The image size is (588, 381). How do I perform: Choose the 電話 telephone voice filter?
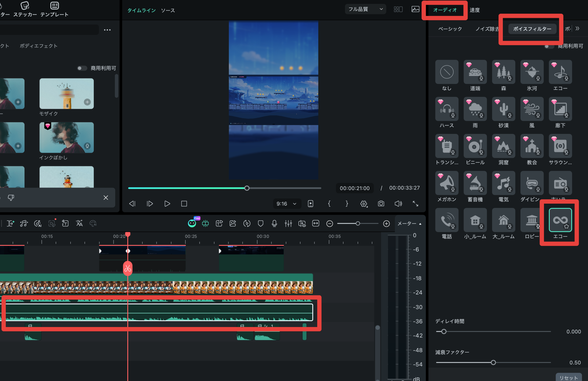click(447, 220)
